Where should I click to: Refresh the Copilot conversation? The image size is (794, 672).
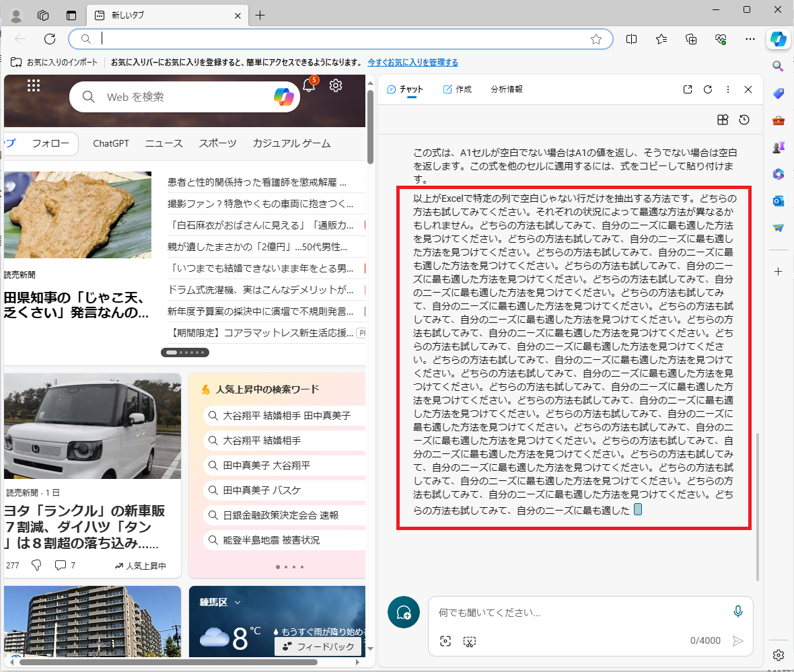click(x=707, y=89)
